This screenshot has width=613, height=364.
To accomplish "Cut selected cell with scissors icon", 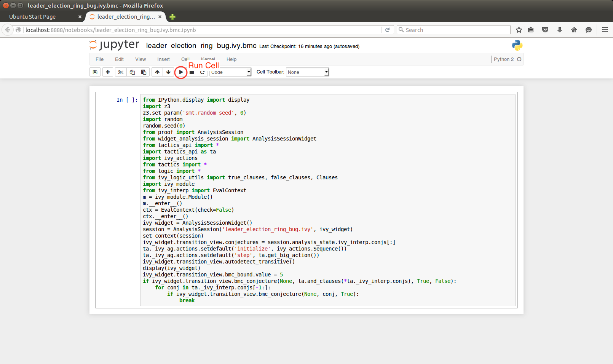I will [x=121, y=72].
